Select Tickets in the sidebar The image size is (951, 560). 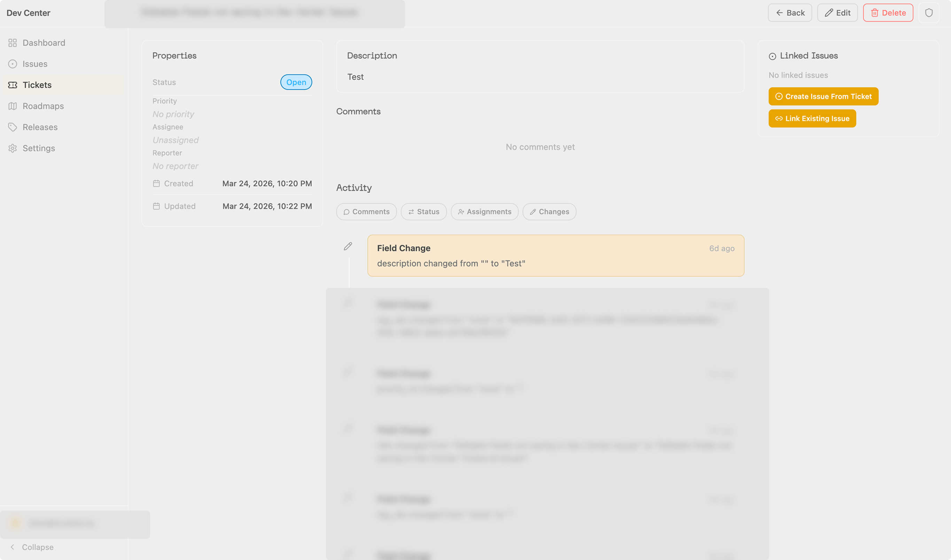(37, 85)
